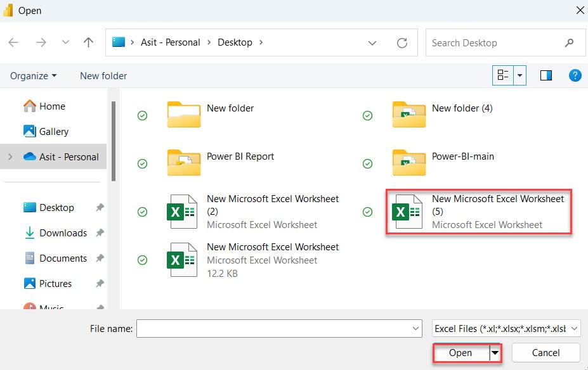The image size is (588, 370).
Task: Click the New folder (4) name text
Action: point(462,108)
